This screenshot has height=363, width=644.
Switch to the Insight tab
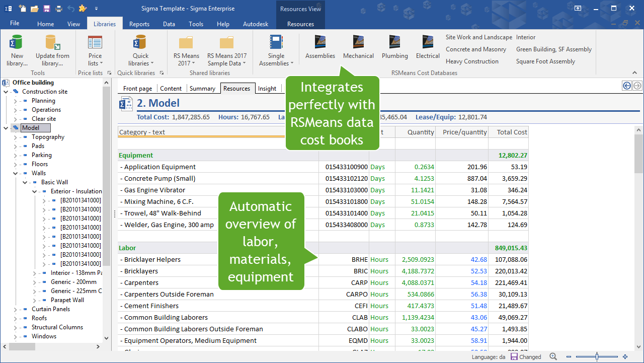tap(267, 88)
